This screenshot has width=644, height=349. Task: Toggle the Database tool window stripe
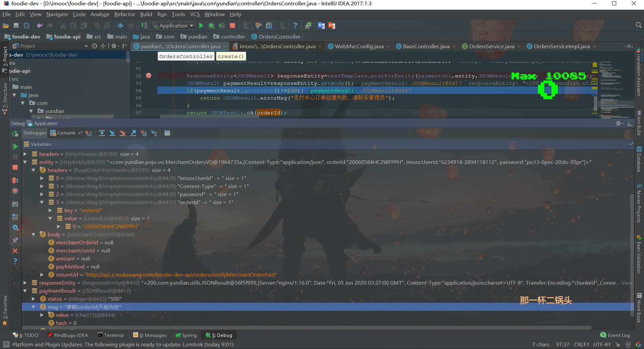click(x=639, y=159)
